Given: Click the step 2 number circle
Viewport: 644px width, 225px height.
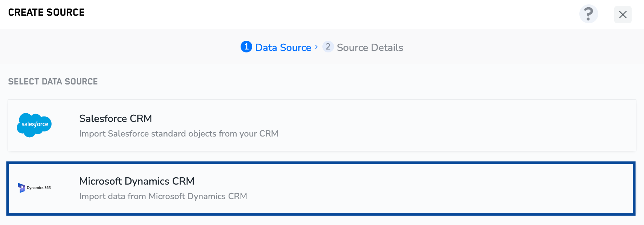Looking at the screenshot, I should pos(328,47).
